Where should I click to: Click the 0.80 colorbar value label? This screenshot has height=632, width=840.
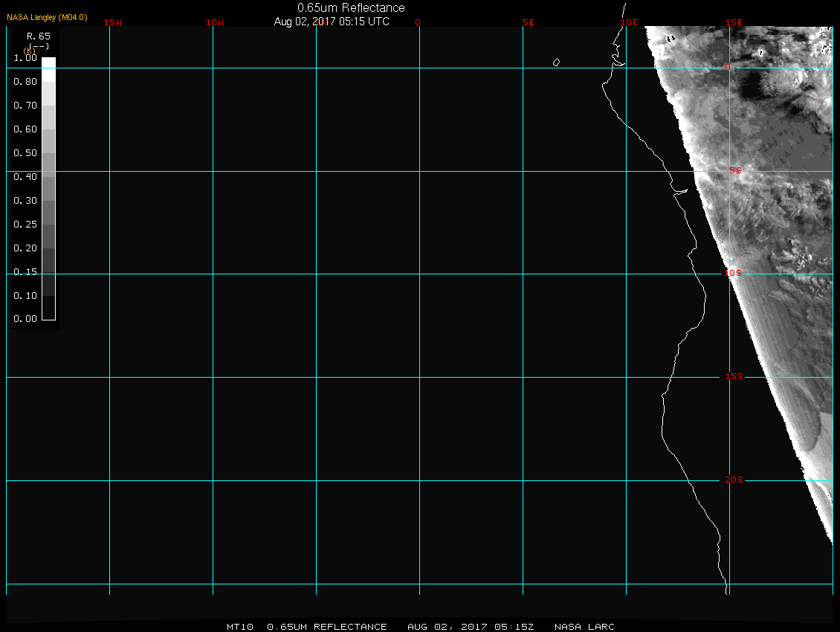(x=25, y=82)
